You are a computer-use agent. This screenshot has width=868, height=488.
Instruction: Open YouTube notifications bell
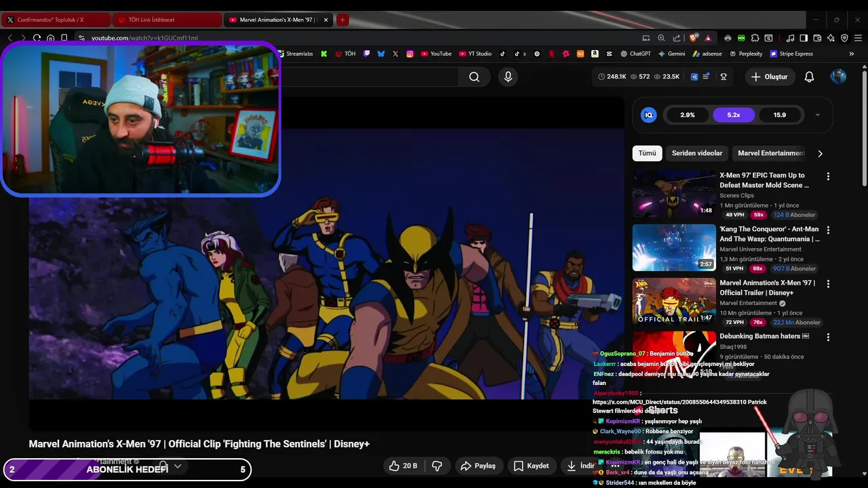point(809,77)
